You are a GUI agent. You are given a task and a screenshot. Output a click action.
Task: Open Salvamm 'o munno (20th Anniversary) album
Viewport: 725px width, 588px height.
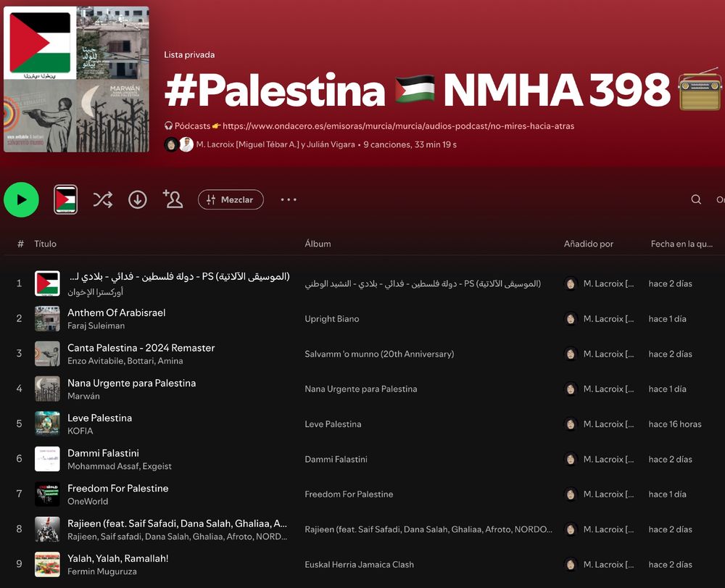(379, 354)
